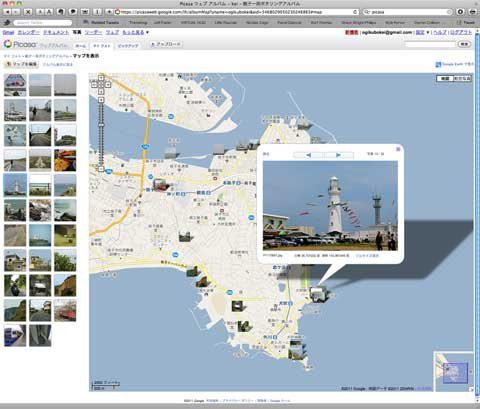This screenshot has width=480, height=409.
Task: Open the Gmail link in top bar
Action: coord(8,32)
